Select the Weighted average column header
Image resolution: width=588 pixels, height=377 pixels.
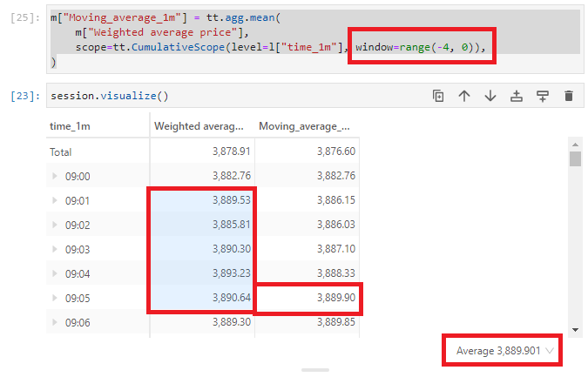[199, 126]
